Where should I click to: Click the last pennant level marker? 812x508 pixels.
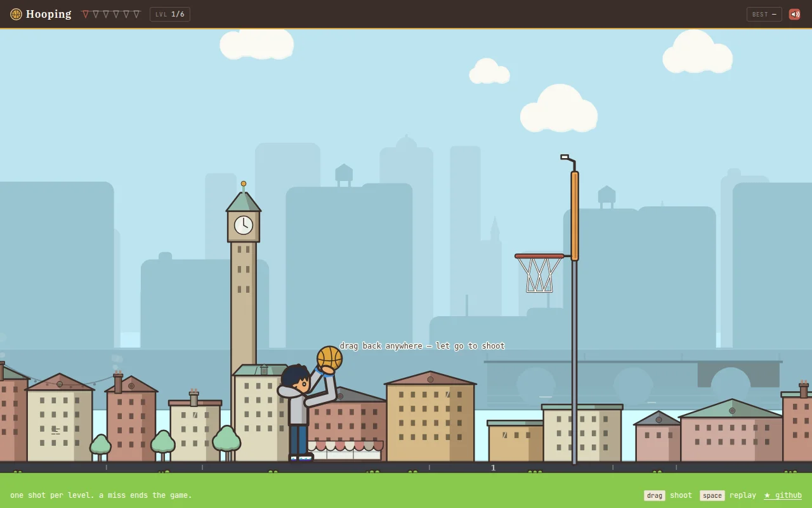point(136,14)
